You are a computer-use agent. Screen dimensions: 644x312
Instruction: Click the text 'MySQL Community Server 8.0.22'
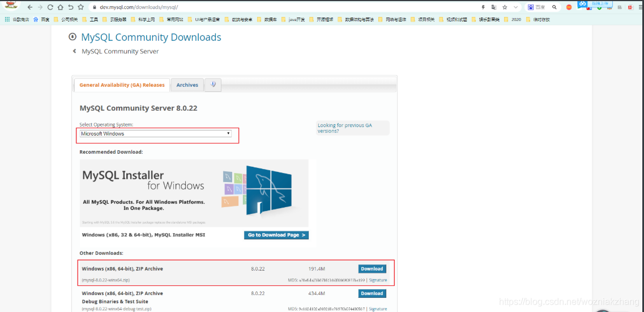pos(139,109)
